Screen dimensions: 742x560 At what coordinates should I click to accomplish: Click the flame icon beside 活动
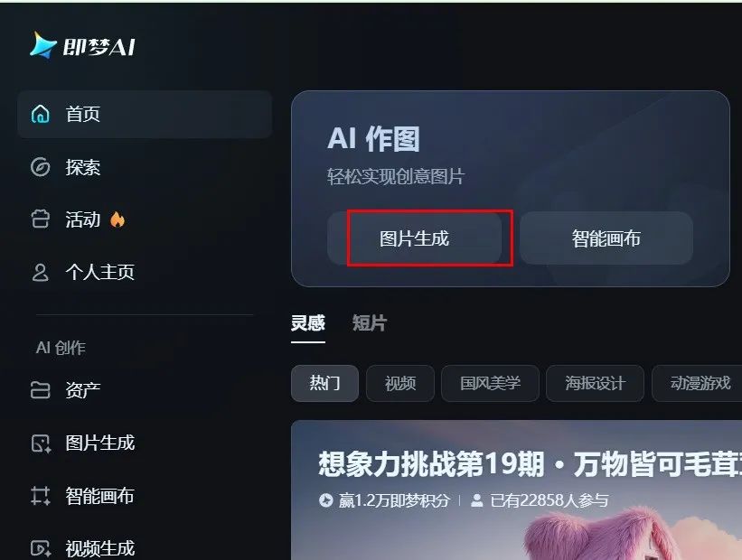click(x=117, y=219)
